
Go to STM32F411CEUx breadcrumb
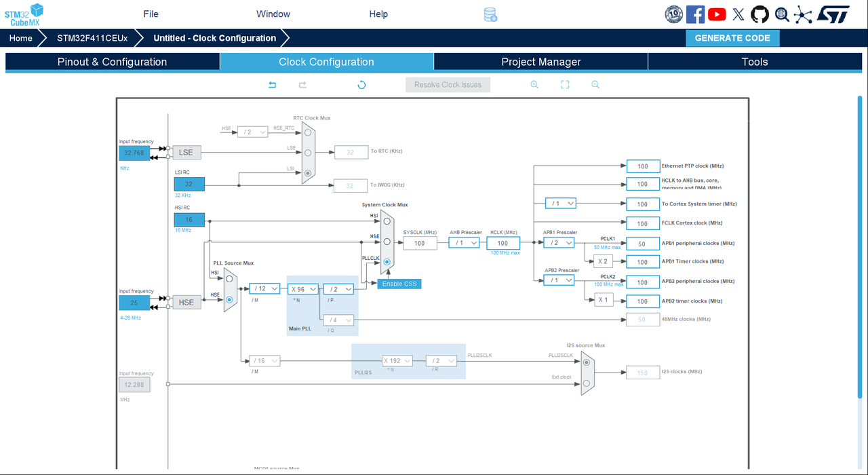92,38
